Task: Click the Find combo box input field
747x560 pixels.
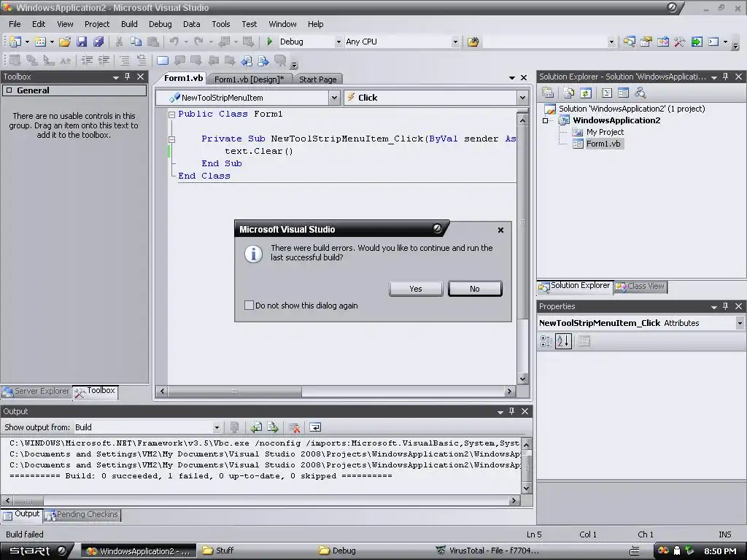Action: click(x=544, y=42)
